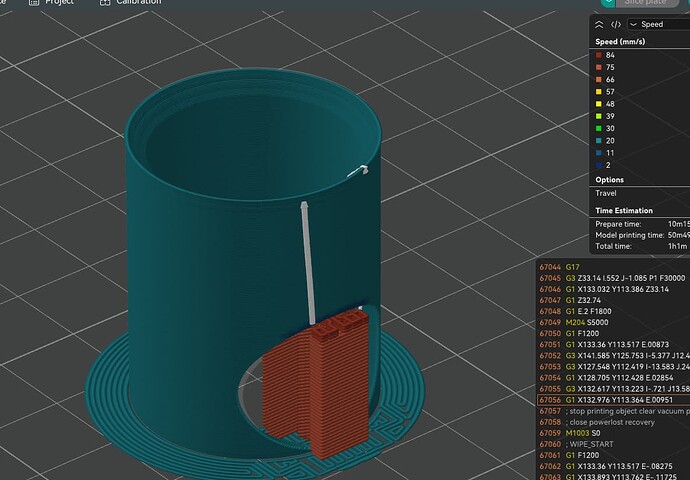The width and height of the screenshot is (690, 480).
Task: Select G-code line 67045 G3 Z33.14
Action: tap(614, 278)
